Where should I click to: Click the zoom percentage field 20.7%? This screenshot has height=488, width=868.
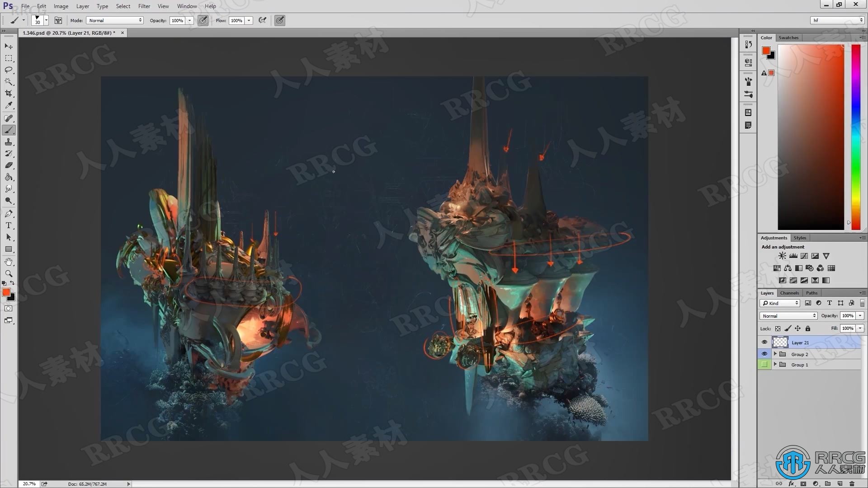tap(29, 484)
